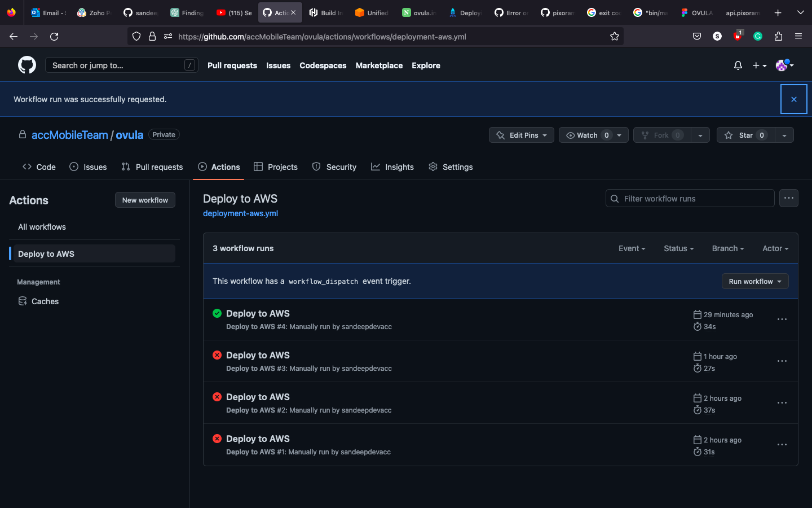Click the red failure icon on run #3
Image resolution: width=812 pixels, height=508 pixels.
pyautogui.click(x=217, y=355)
